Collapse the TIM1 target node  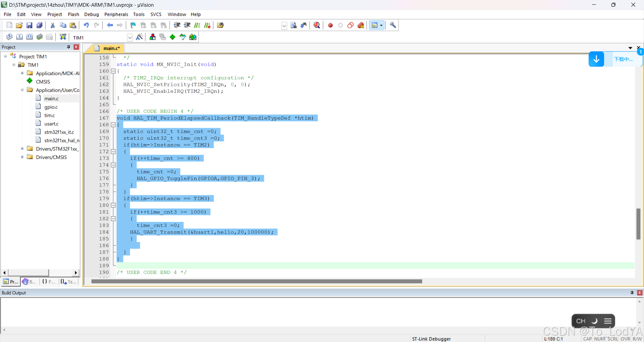[14, 65]
